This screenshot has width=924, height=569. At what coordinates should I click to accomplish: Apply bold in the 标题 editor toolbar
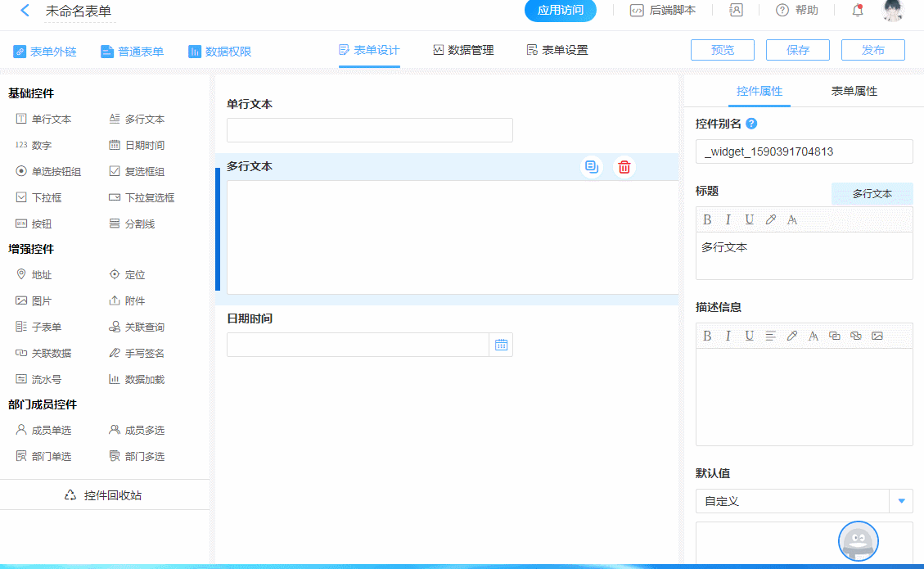pos(707,219)
